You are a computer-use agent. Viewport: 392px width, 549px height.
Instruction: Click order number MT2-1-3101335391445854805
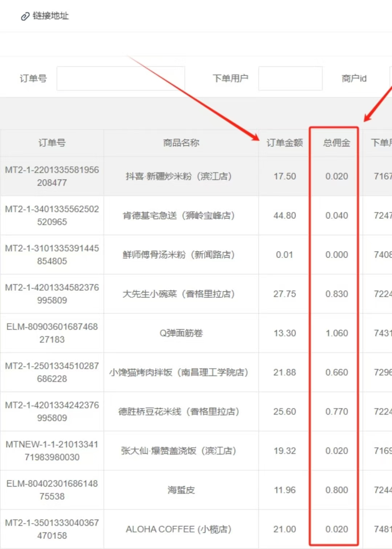(52, 255)
